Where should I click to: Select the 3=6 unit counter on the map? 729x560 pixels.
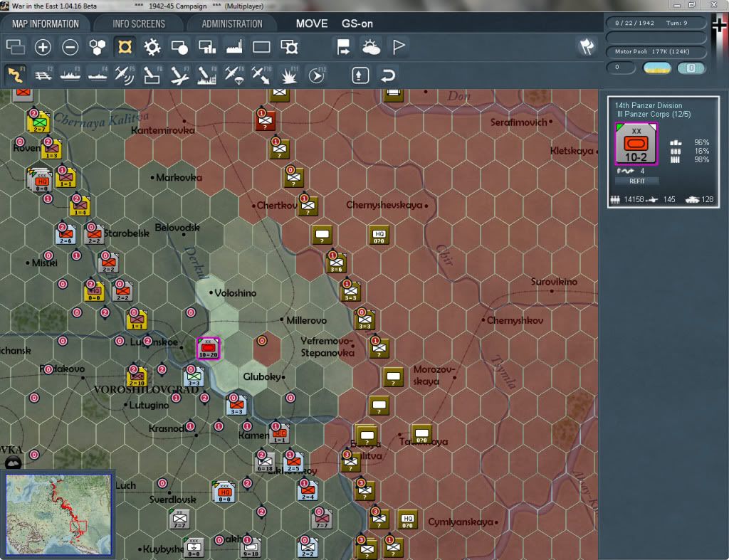click(337, 263)
